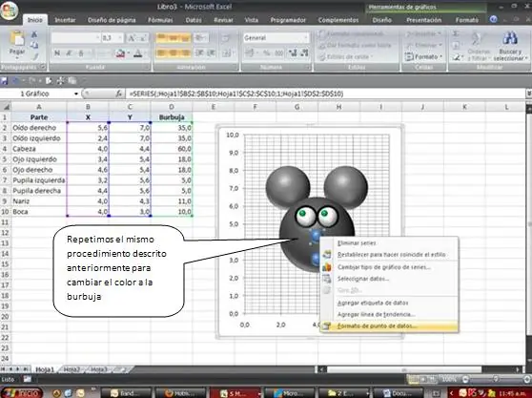Open the Office button menu
Image resolution: width=532 pixels, height=398 pixels.
pos(10,10)
